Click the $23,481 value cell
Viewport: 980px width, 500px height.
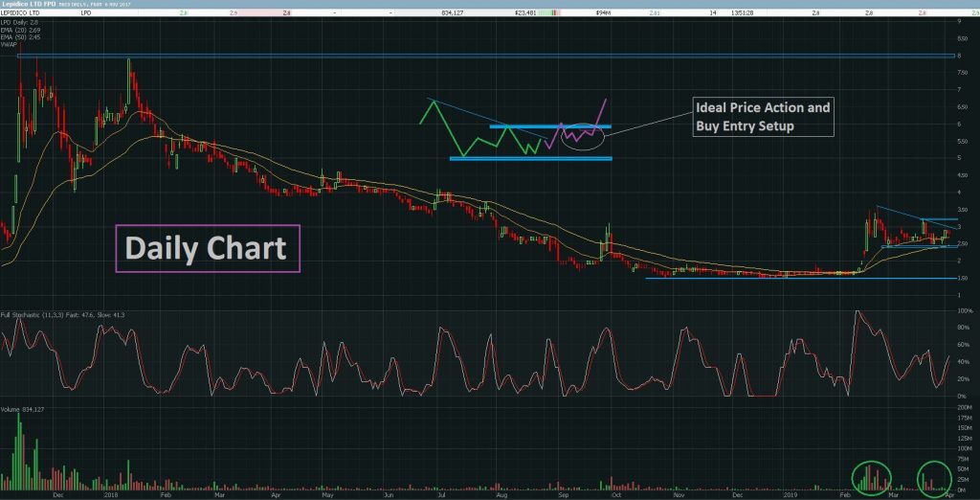(x=523, y=11)
